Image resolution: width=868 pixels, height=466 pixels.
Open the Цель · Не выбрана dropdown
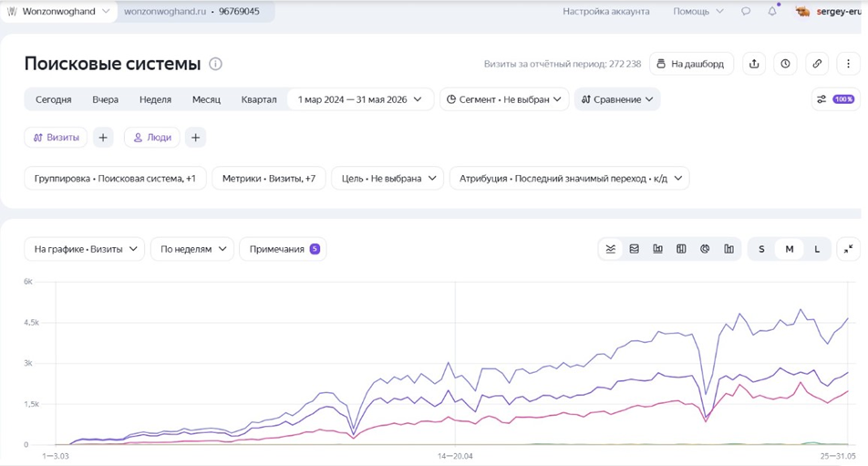coord(387,178)
